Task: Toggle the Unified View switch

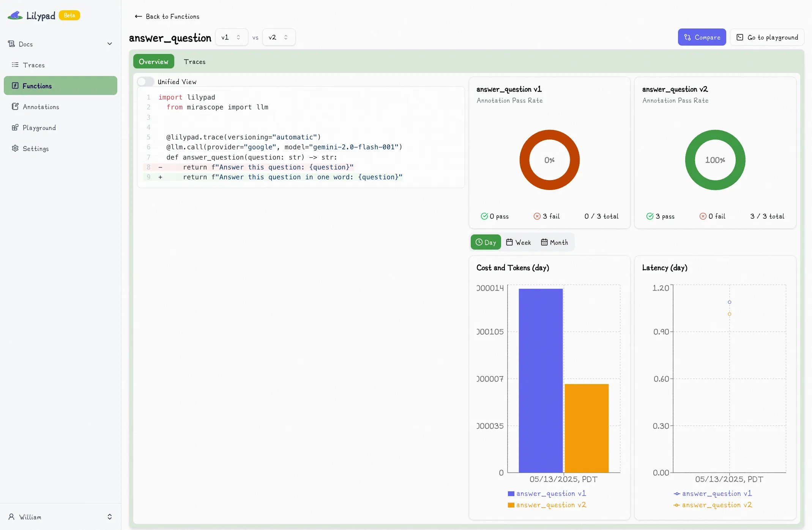Action: coord(145,82)
